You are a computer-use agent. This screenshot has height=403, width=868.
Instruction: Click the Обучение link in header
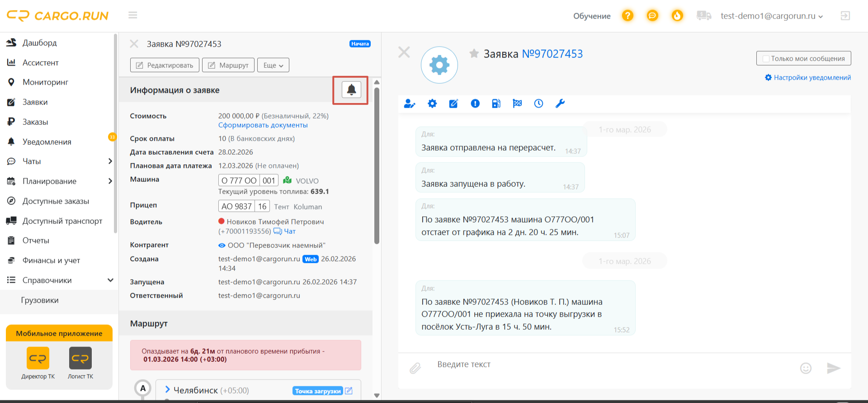click(592, 16)
